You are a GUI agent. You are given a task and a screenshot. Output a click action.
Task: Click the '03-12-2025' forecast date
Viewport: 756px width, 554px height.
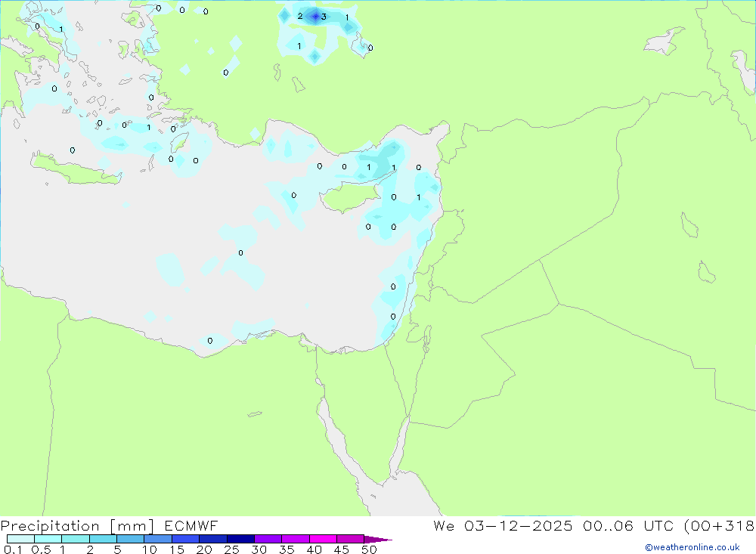pos(519,525)
